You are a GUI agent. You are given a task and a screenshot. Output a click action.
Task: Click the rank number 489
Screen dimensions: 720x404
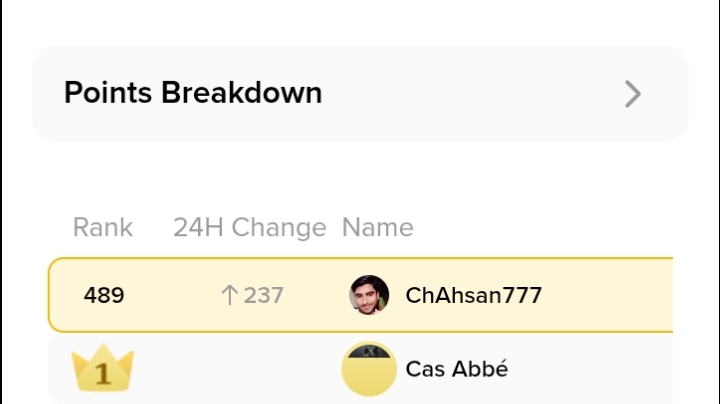pyautogui.click(x=104, y=295)
